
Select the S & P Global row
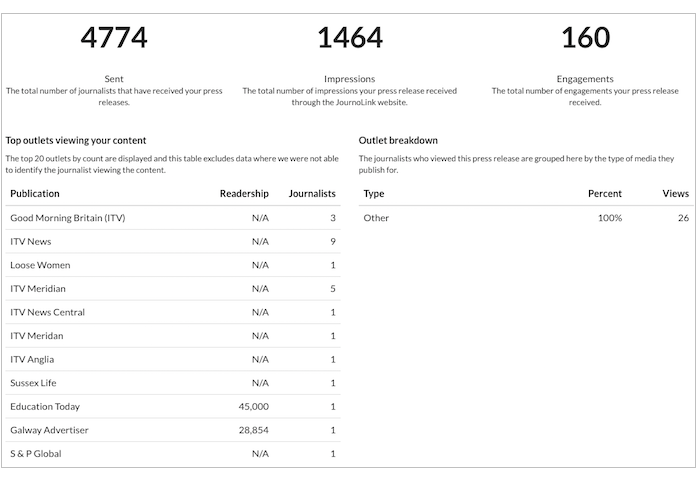pyautogui.click(x=173, y=454)
